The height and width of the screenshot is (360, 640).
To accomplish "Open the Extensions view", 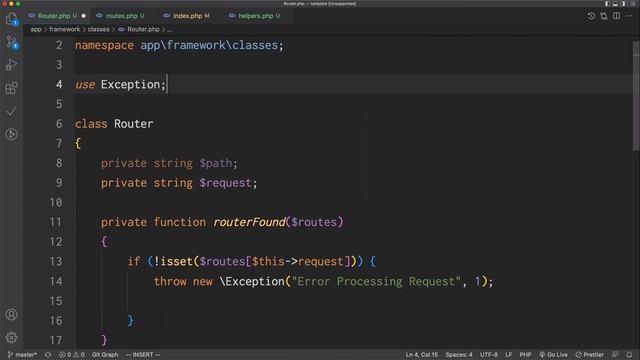I will (x=11, y=88).
